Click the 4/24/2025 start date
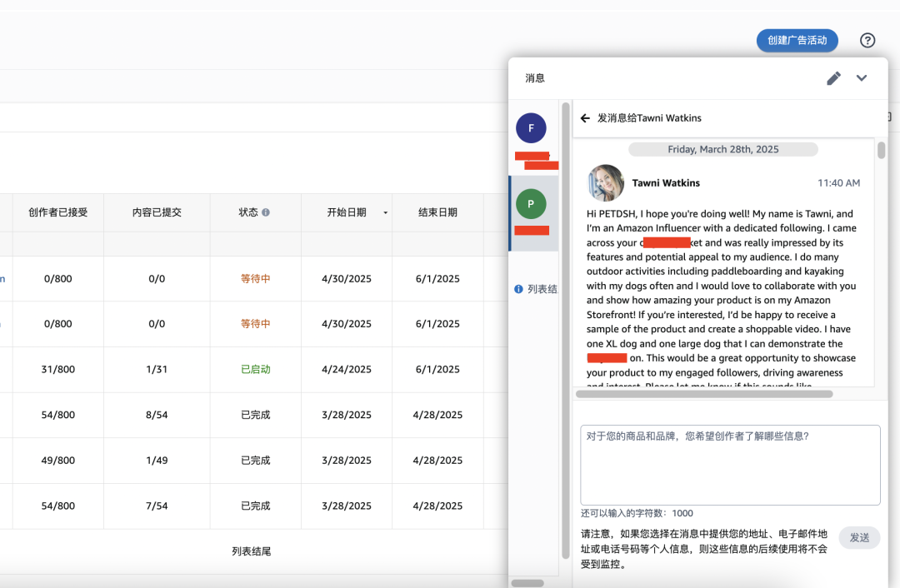 347,370
